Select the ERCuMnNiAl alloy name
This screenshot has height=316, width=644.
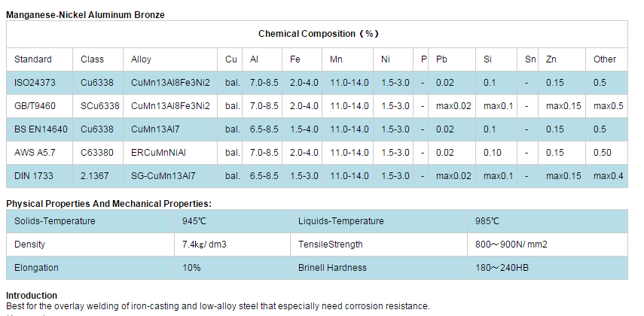click(158, 153)
